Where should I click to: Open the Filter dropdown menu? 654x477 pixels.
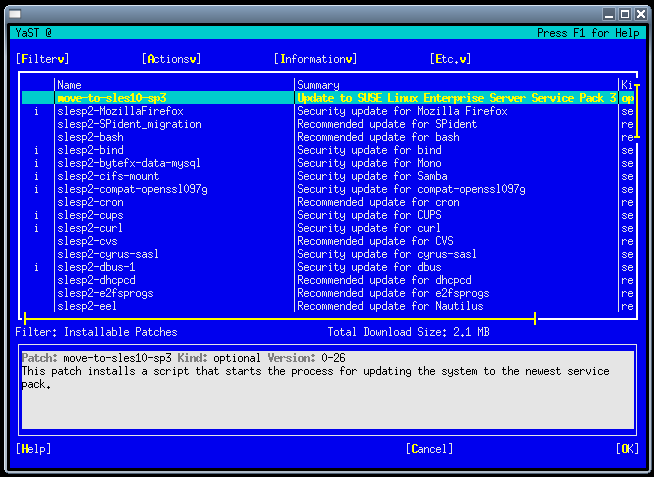tap(43, 59)
